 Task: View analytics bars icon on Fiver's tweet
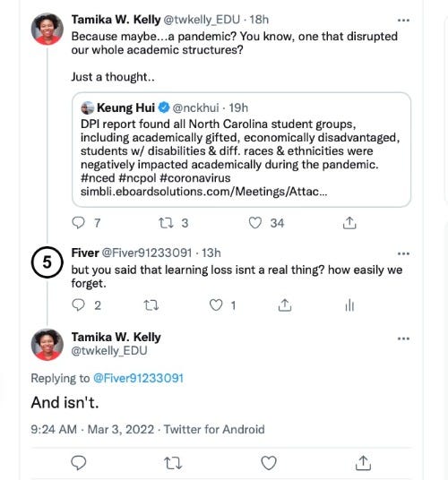tap(349, 305)
